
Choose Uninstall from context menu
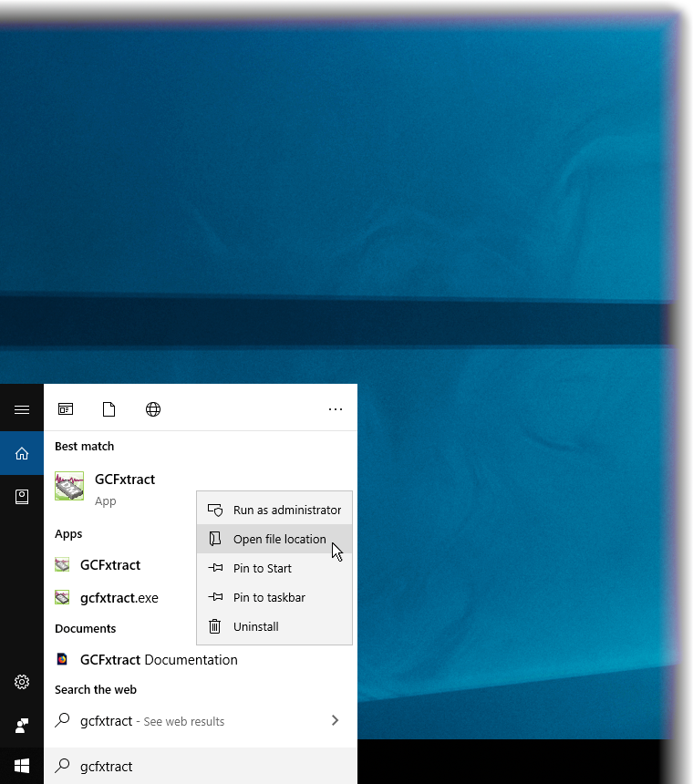point(274,626)
